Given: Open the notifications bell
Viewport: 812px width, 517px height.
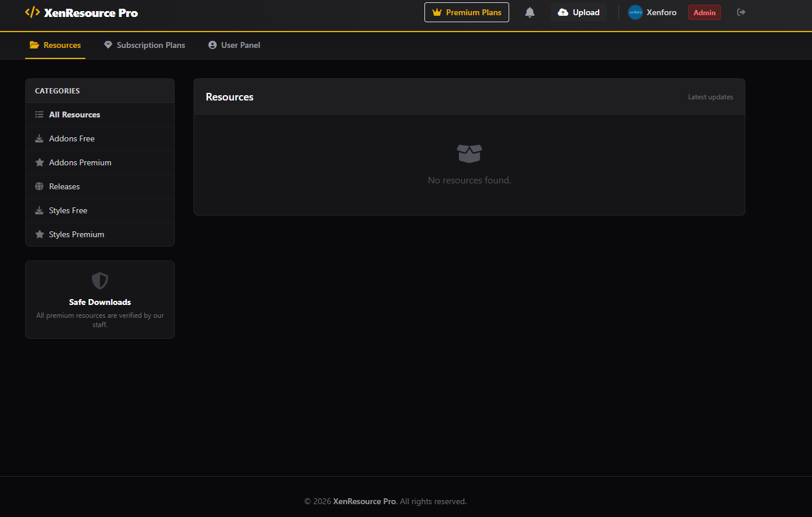Looking at the screenshot, I should pyautogui.click(x=530, y=12).
